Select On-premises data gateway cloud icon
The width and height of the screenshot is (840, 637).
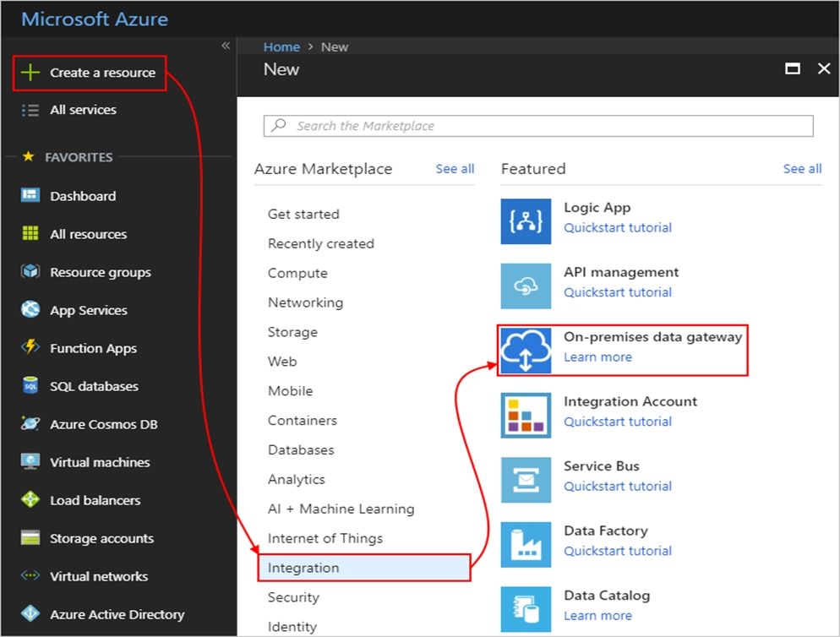point(526,351)
